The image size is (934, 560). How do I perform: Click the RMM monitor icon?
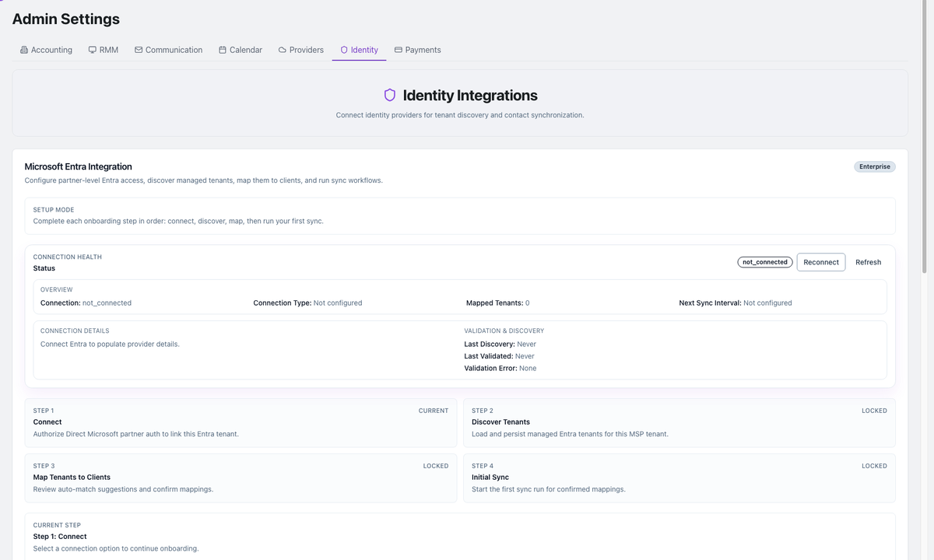(x=93, y=50)
